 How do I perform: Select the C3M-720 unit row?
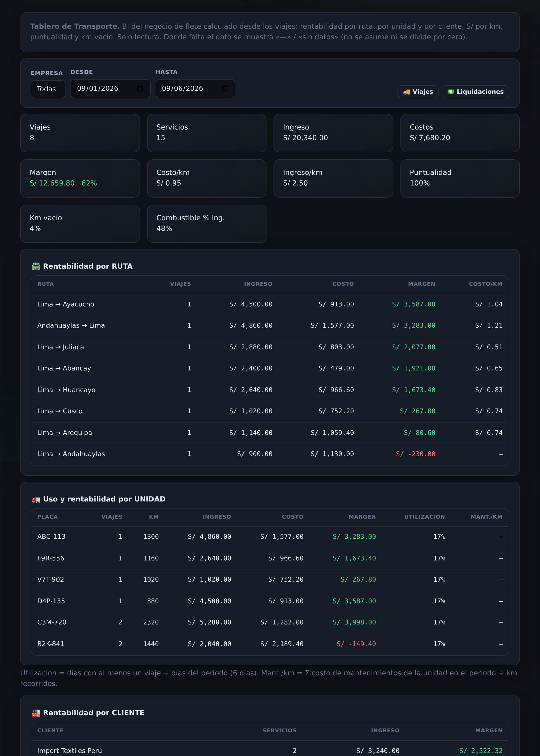[x=270, y=622]
